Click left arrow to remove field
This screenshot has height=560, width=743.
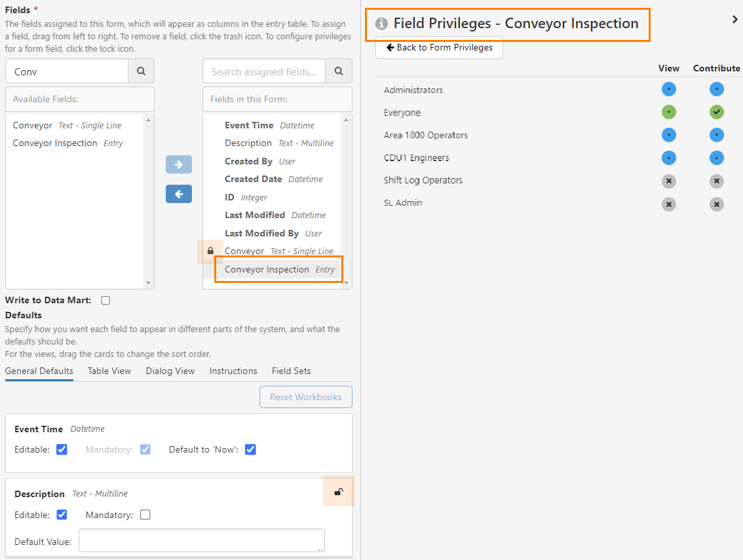tap(178, 194)
